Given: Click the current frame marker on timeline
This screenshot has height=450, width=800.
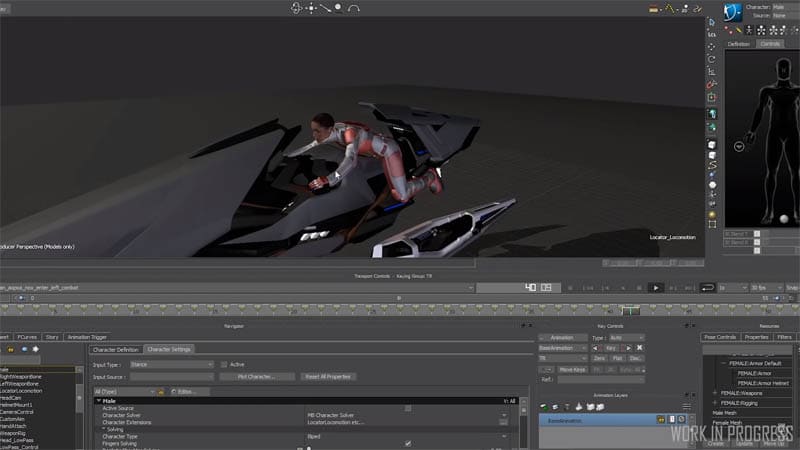Looking at the screenshot, I should 631,310.
